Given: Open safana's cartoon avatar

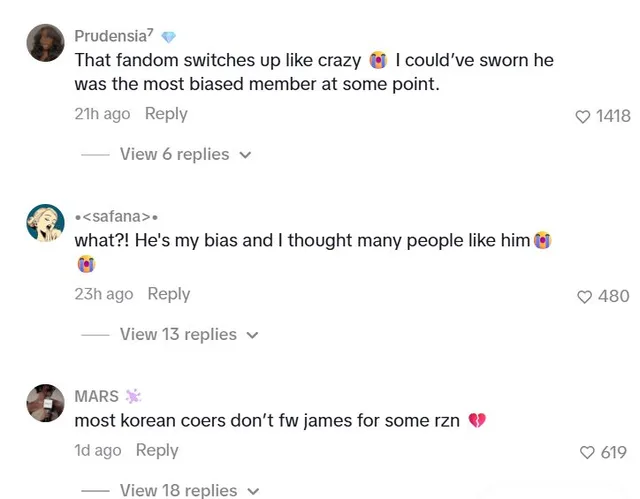Looking at the screenshot, I should pos(45,223).
